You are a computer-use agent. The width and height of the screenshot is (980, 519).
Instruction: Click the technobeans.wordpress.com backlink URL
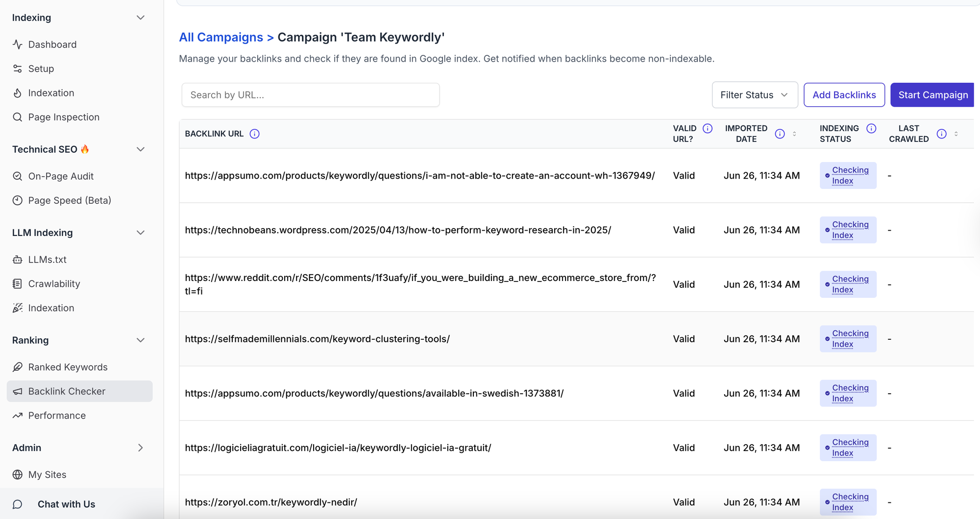(398, 230)
